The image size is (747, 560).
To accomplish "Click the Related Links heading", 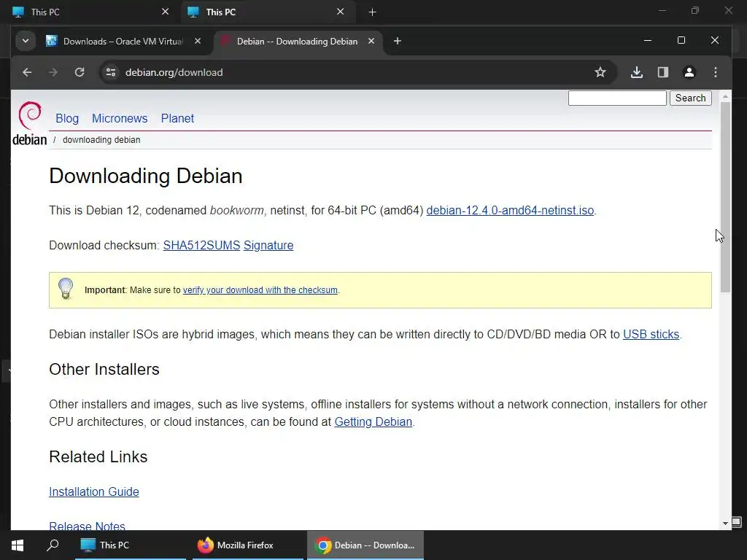I will [x=98, y=456].
